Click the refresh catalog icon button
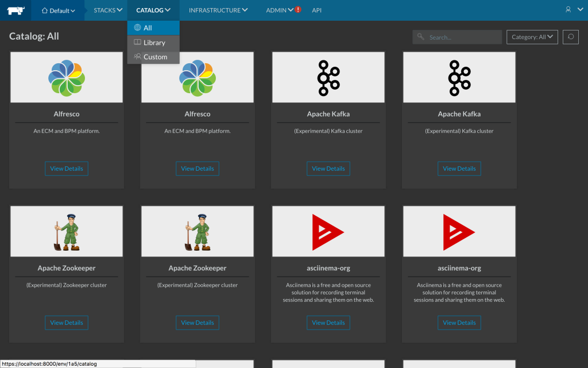The image size is (588, 368). (x=570, y=37)
